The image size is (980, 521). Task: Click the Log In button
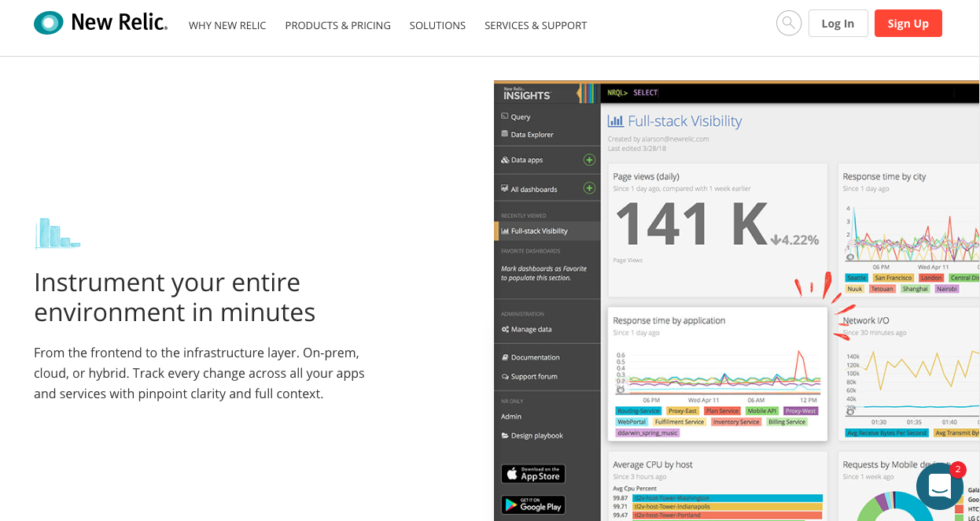pos(838,23)
